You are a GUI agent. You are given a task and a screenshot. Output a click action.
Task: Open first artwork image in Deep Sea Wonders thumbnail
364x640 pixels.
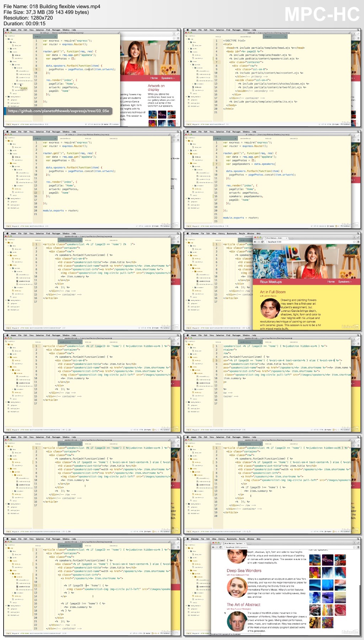(315, 560)
